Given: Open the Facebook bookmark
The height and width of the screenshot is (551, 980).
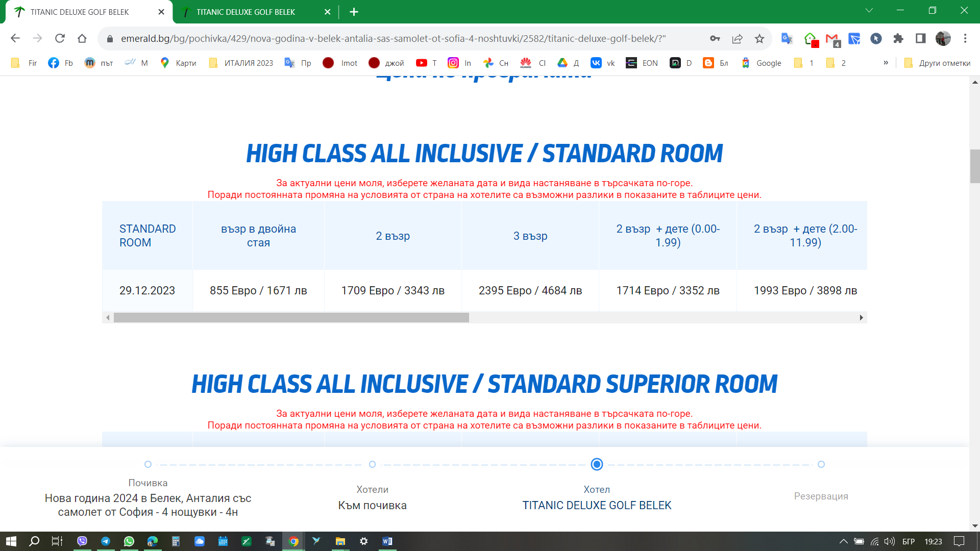Looking at the screenshot, I should 60,63.
